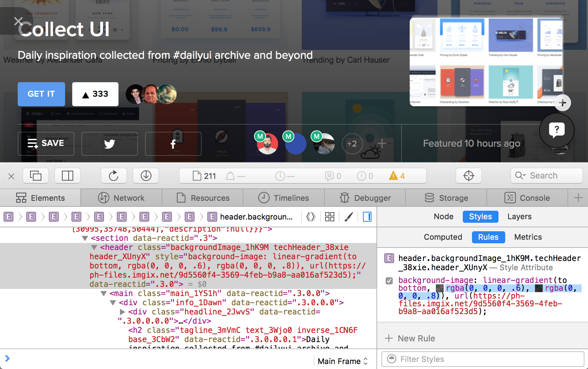Detach inspector into separate window
Image resolution: width=588 pixels, height=369 pixels.
click(x=36, y=176)
